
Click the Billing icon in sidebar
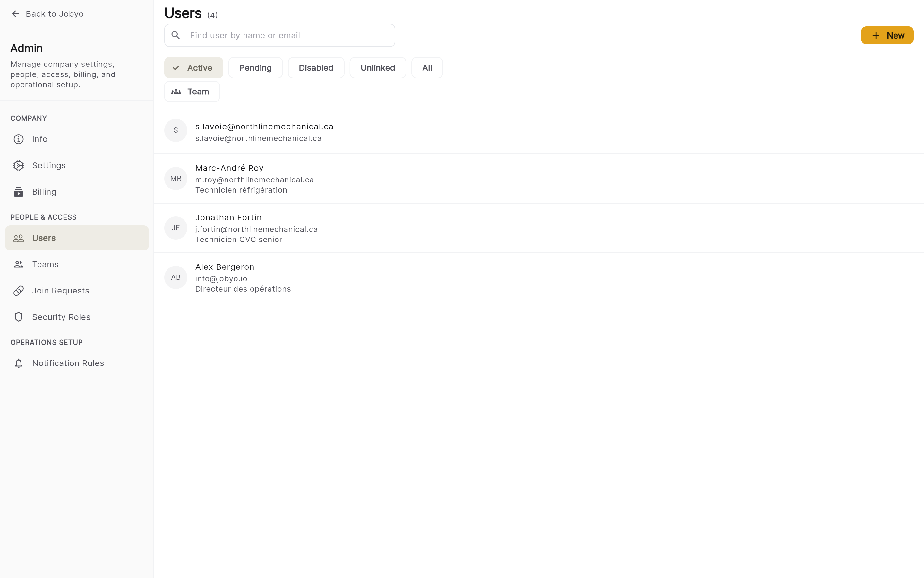point(18,192)
